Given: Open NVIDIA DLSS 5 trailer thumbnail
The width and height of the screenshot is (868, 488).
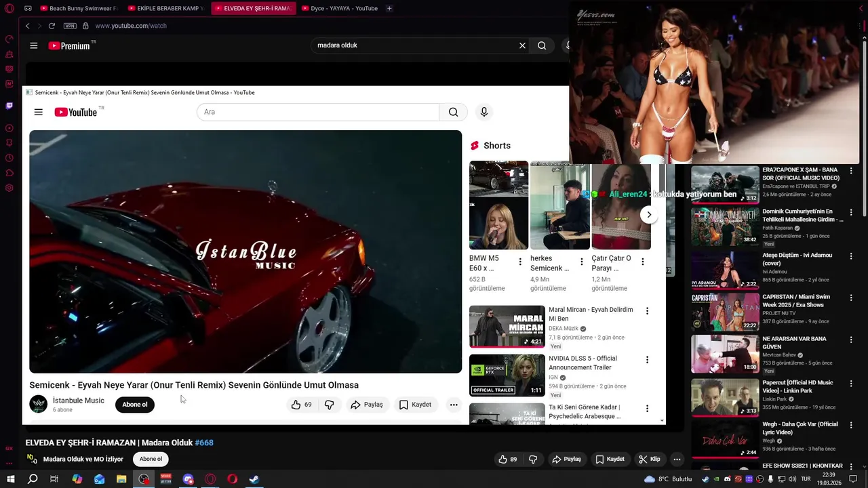Looking at the screenshot, I should click(x=507, y=375).
